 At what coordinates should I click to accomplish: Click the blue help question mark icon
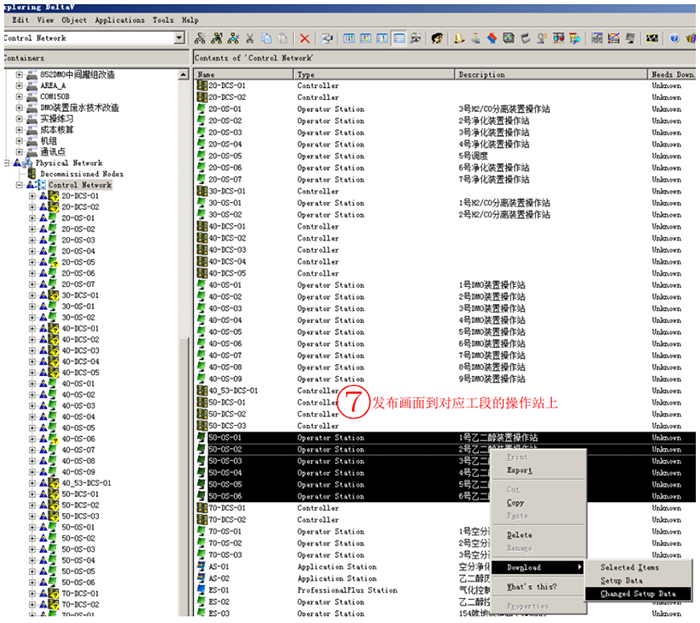click(674, 39)
